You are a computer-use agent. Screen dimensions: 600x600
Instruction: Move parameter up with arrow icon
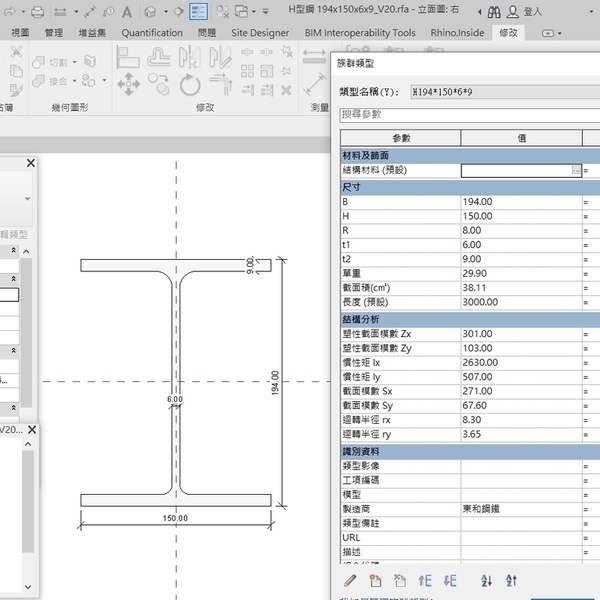coord(425,580)
